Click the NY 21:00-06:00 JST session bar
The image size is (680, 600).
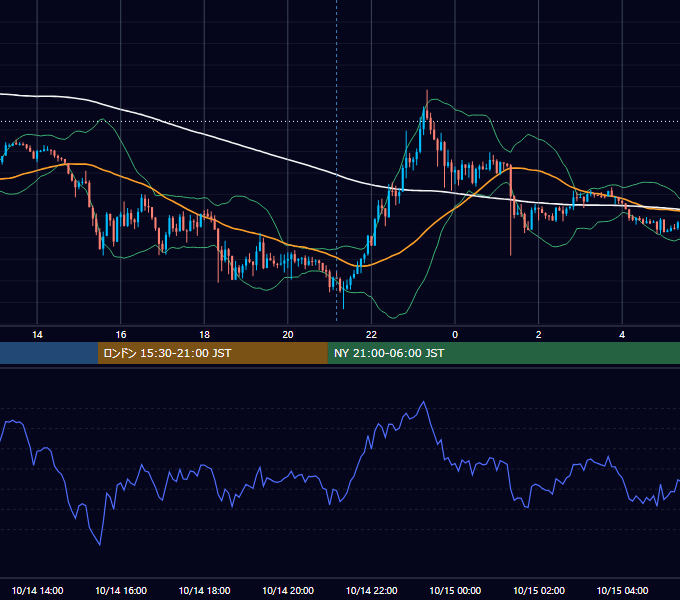pos(503,353)
